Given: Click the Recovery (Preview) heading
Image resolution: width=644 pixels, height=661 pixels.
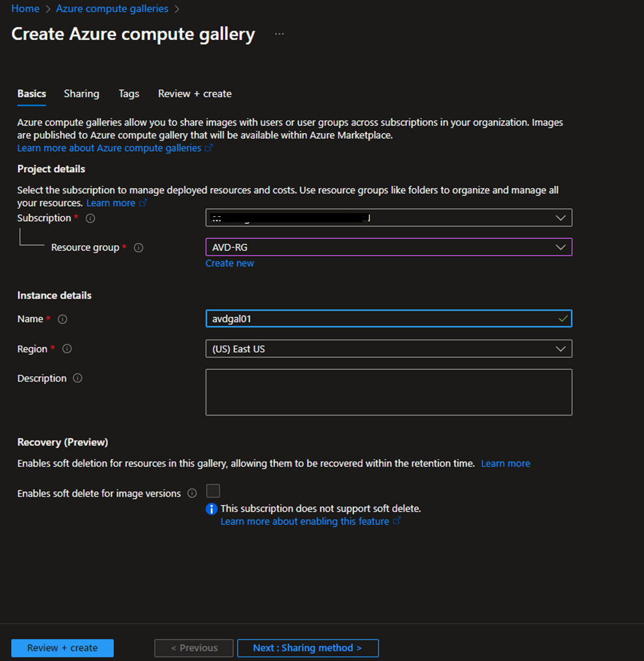Looking at the screenshot, I should pos(63,442).
